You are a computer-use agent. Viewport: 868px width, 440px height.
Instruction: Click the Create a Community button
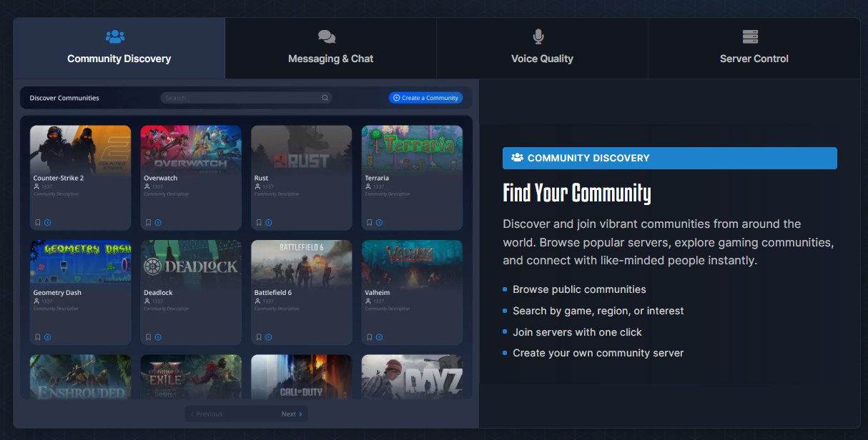(425, 98)
